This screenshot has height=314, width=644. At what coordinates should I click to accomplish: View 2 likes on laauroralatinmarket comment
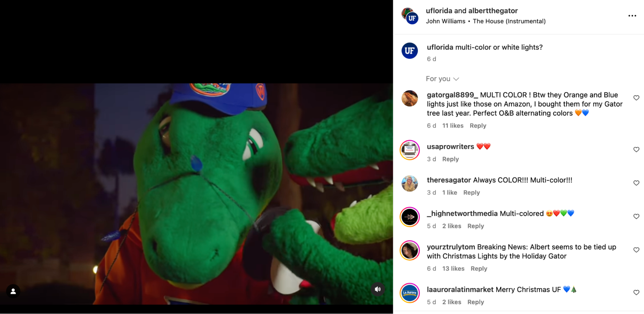click(451, 302)
